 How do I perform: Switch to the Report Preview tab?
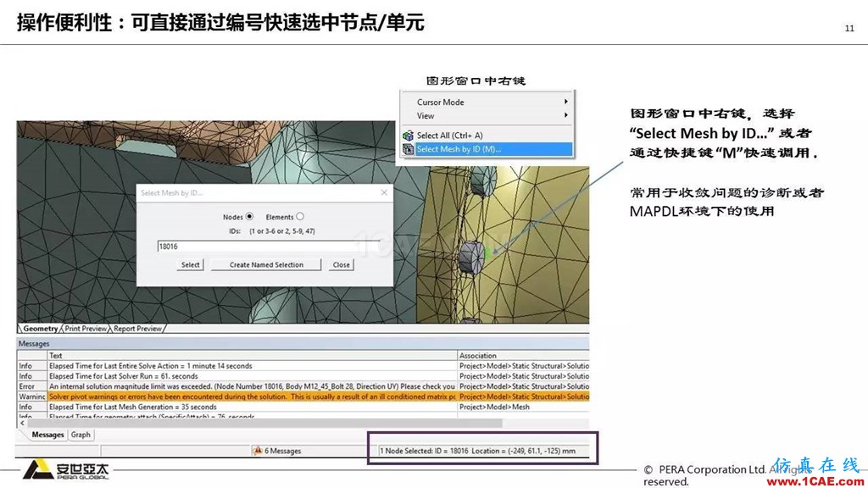click(x=138, y=328)
